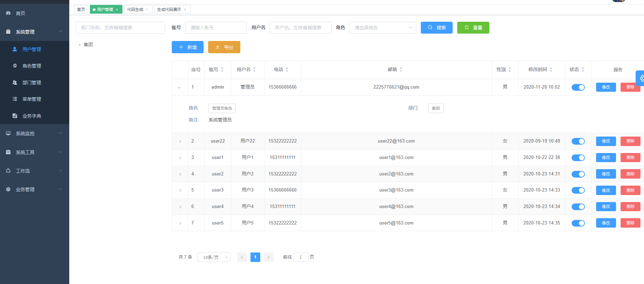This screenshot has height=284, width=644.
Task: Click the 业务字典 document icon
Action: [15, 116]
